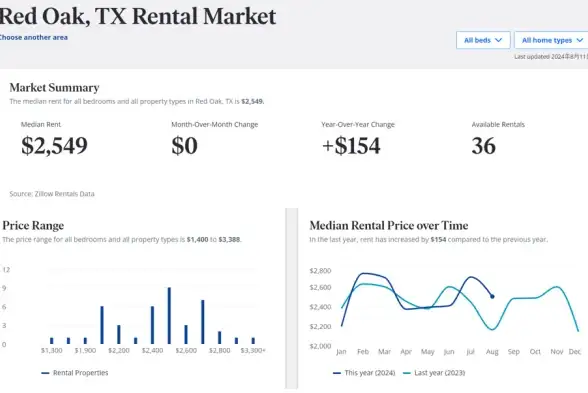Click the $3,300+ bar in price chart
The width and height of the screenshot is (588, 393).
(253, 341)
